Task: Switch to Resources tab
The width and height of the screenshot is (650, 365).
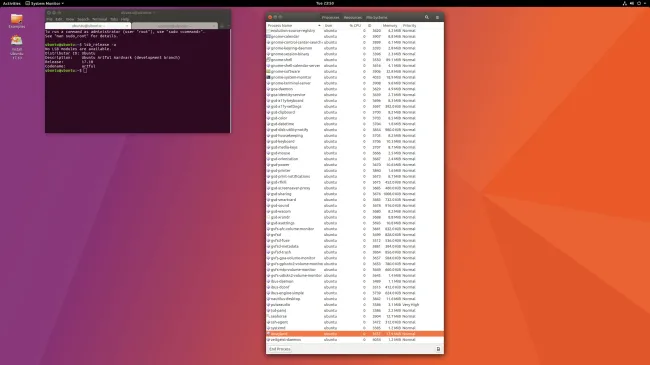Action: pos(353,17)
